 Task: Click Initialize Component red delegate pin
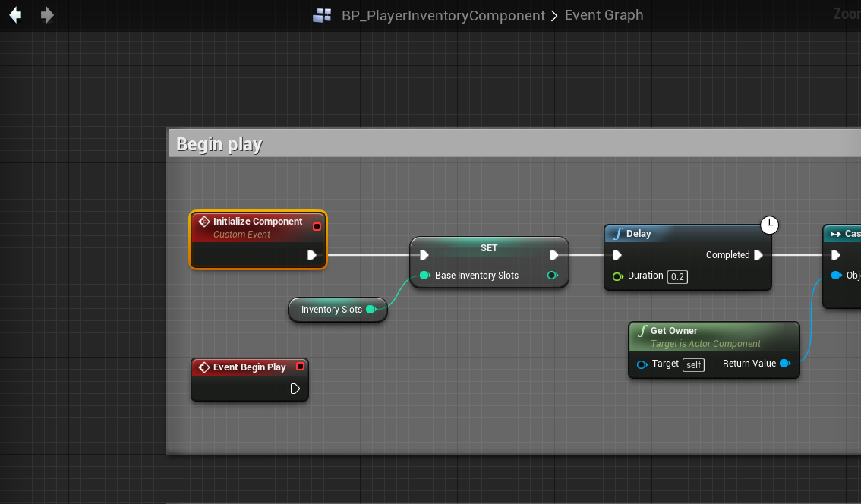pyautogui.click(x=317, y=226)
